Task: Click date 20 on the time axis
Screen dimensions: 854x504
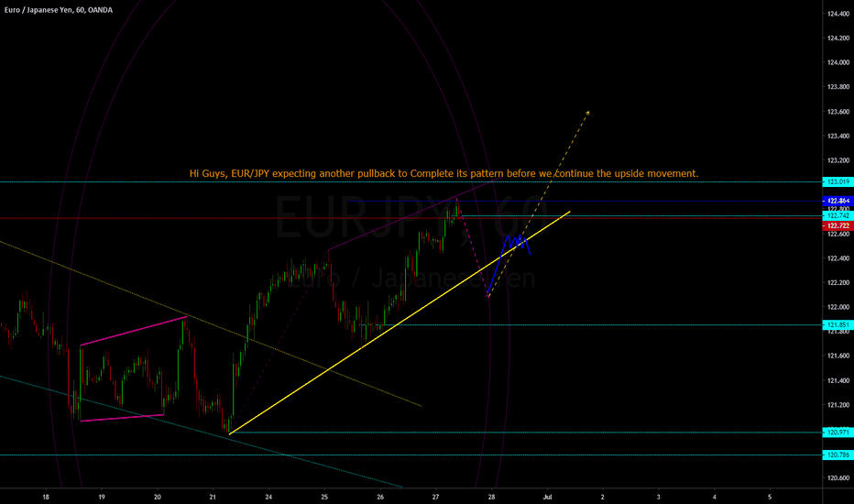Action: click(x=158, y=497)
